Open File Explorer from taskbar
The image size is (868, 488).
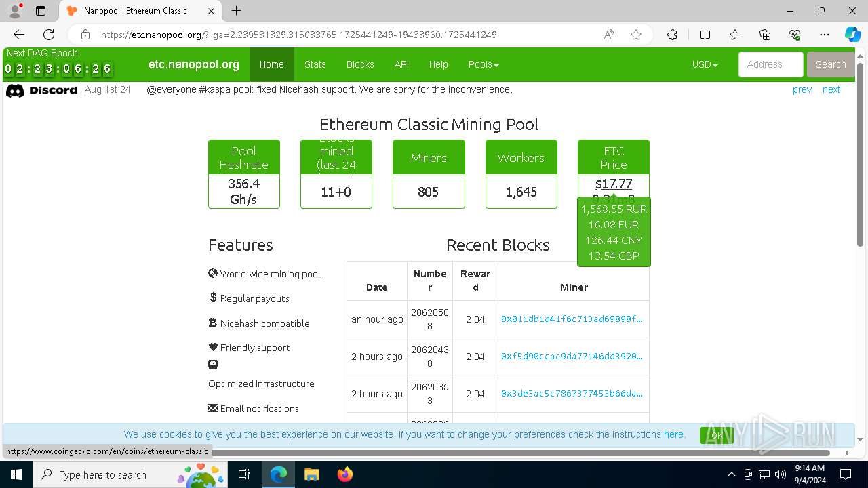coord(311,474)
